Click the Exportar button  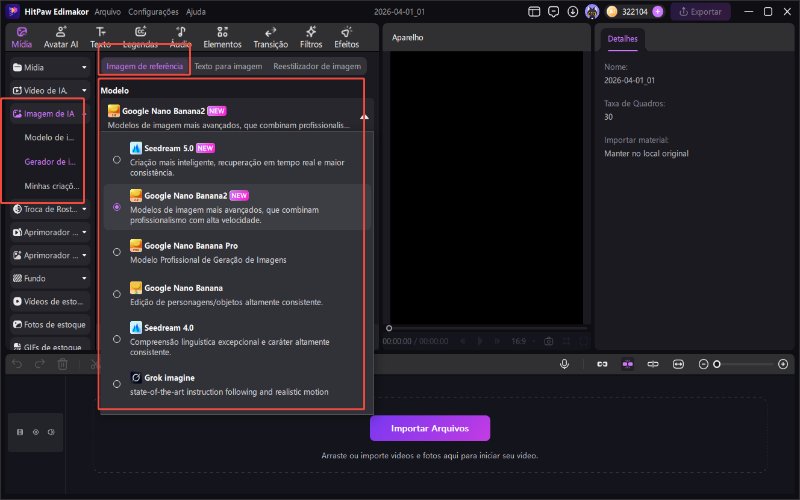(700, 12)
